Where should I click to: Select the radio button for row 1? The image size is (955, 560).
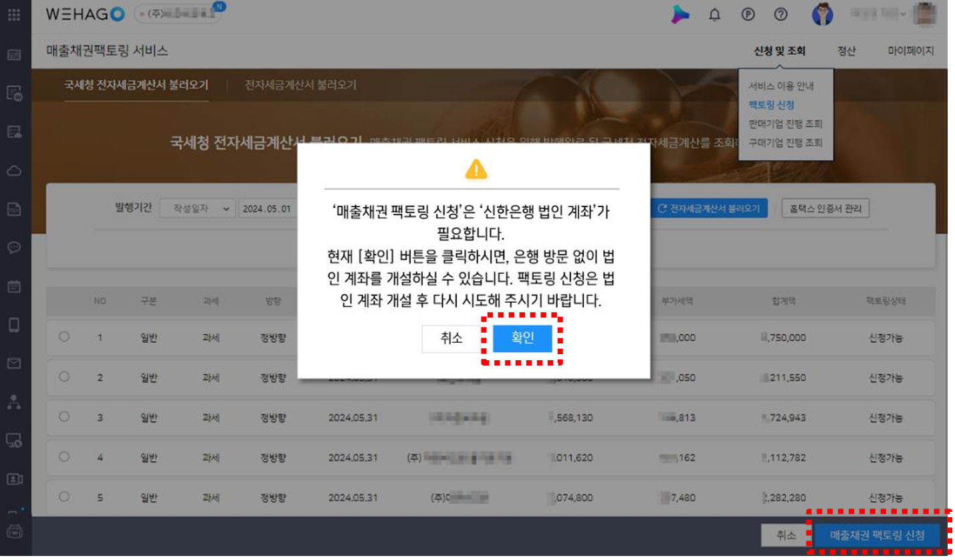pyautogui.click(x=64, y=337)
